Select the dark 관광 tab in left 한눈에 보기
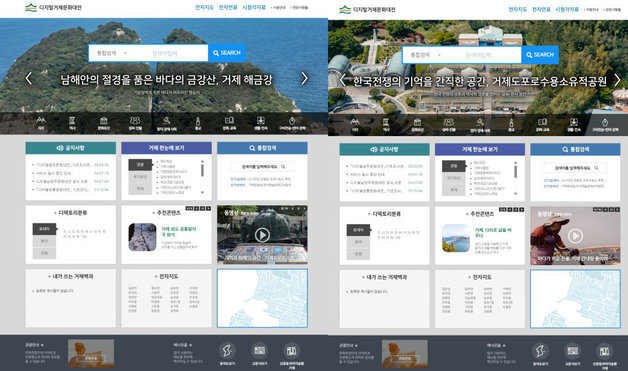The height and width of the screenshot is (371, 628). click(140, 165)
